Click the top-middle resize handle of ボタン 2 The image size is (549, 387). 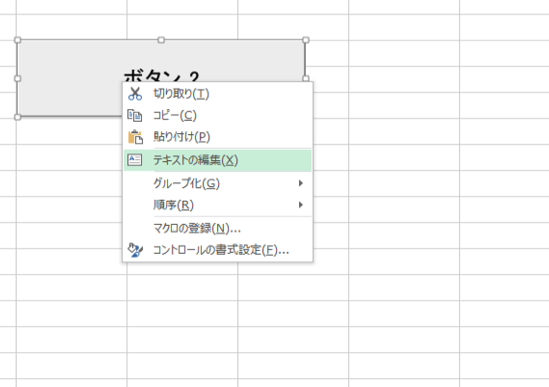pos(161,40)
